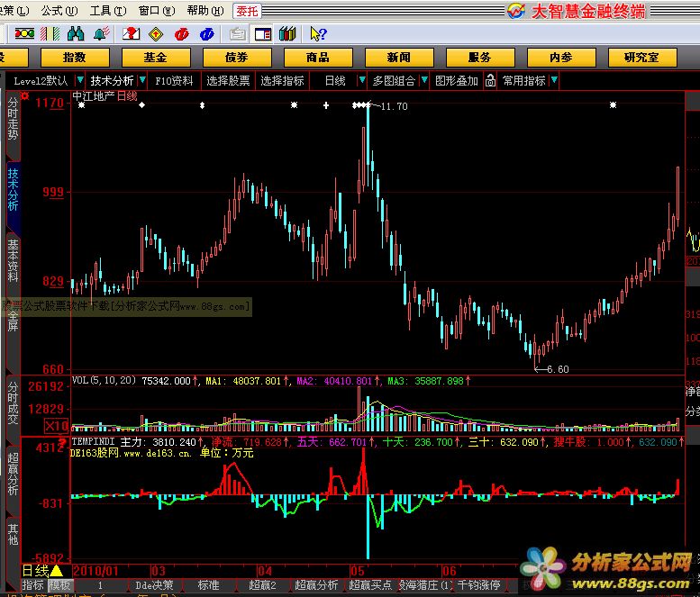700x597 pixels.
Task: Click the 研究室 category button
Action: pyautogui.click(x=642, y=58)
